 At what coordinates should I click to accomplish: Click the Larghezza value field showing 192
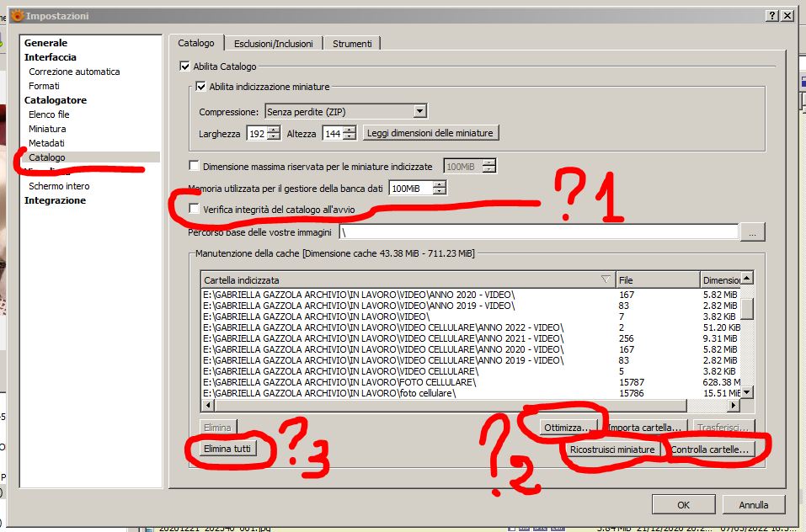click(258, 133)
